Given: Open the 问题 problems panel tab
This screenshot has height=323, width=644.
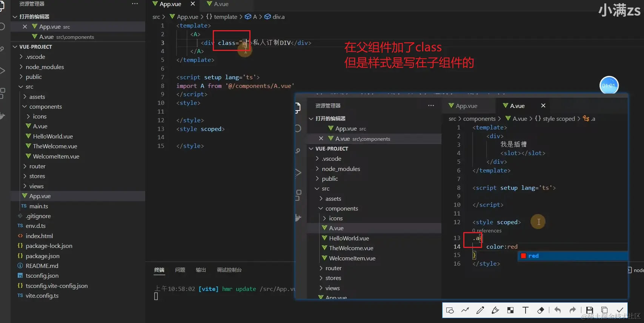Looking at the screenshot, I should [x=180, y=270].
